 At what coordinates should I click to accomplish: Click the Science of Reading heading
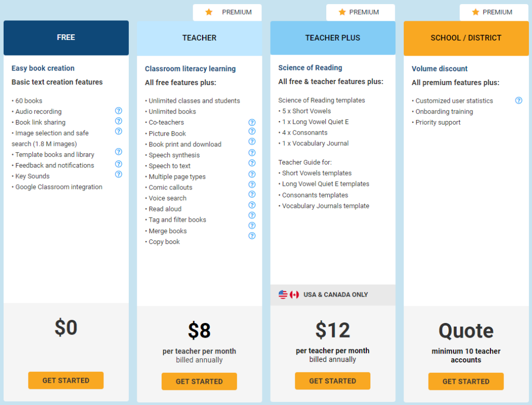[310, 67]
